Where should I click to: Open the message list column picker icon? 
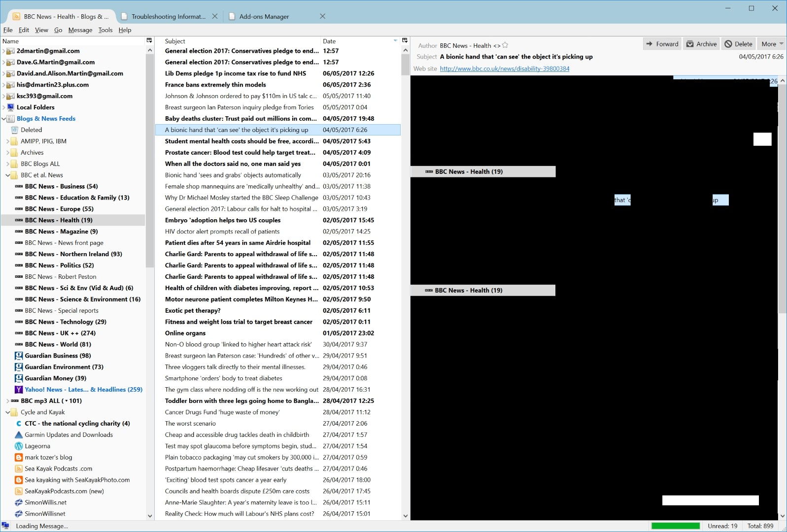(x=405, y=40)
